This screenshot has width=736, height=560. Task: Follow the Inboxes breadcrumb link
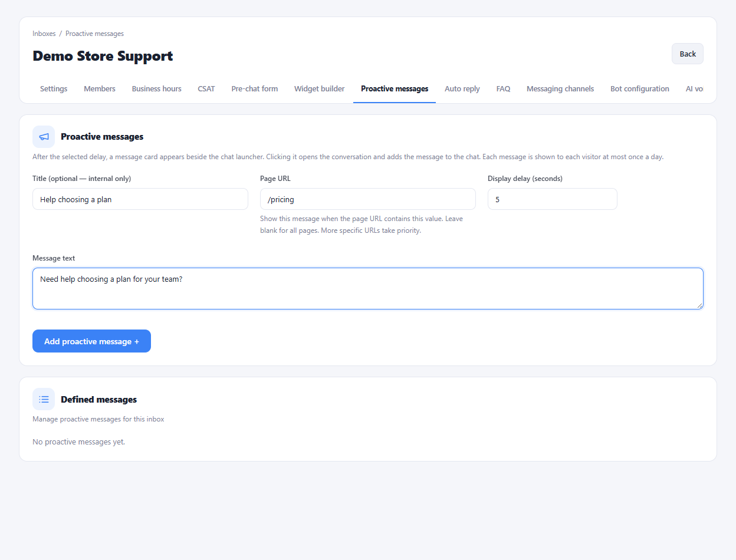(x=44, y=34)
